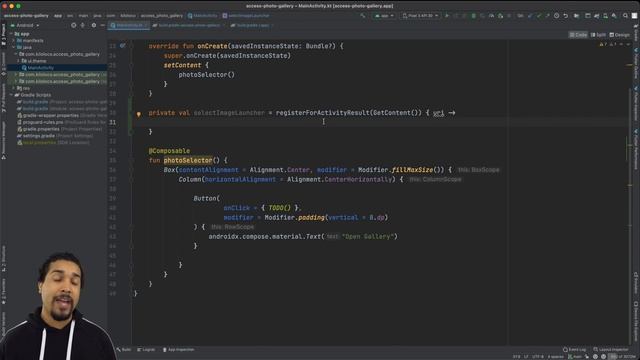Click the Project vertical side tab
Screen dimensions: 640x360
[4, 35]
